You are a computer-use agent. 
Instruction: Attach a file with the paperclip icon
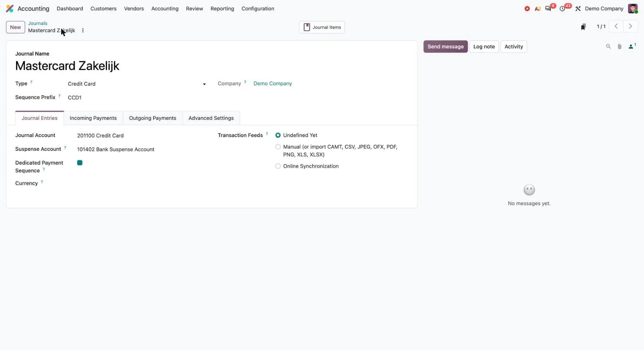(x=619, y=47)
